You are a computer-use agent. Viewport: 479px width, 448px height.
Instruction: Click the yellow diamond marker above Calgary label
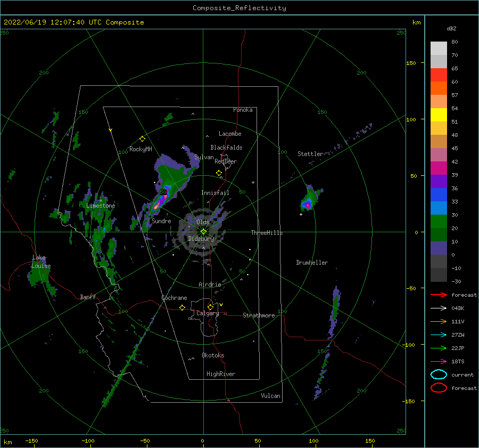210,307
